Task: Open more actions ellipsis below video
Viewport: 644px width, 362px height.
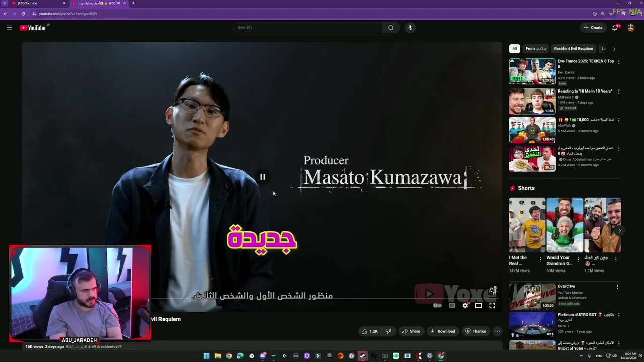Action: [497, 331]
